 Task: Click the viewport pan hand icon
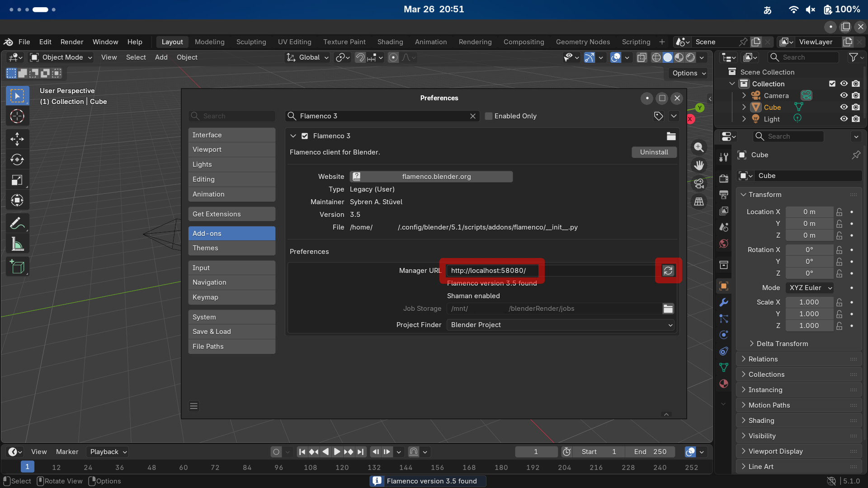[699, 165]
